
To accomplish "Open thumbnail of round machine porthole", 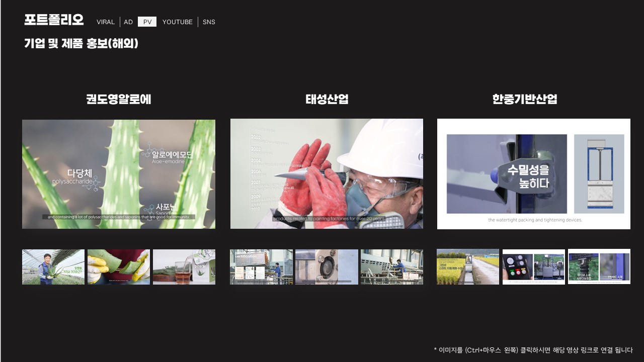I will 327,267.
